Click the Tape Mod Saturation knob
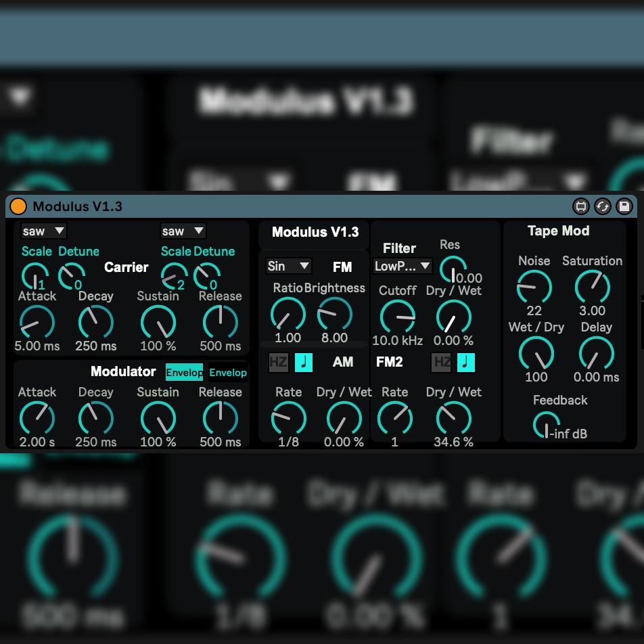Image resolution: width=644 pixels, height=644 pixels. tap(592, 286)
